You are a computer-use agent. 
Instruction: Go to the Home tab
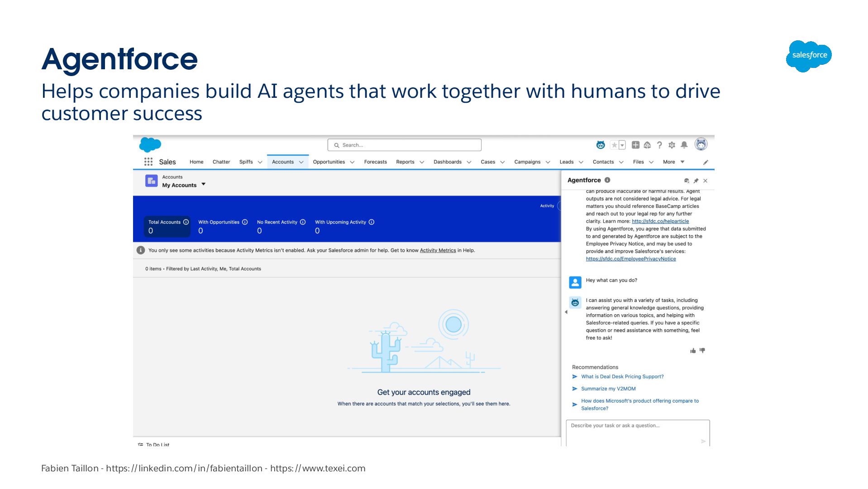pyautogui.click(x=196, y=162)
